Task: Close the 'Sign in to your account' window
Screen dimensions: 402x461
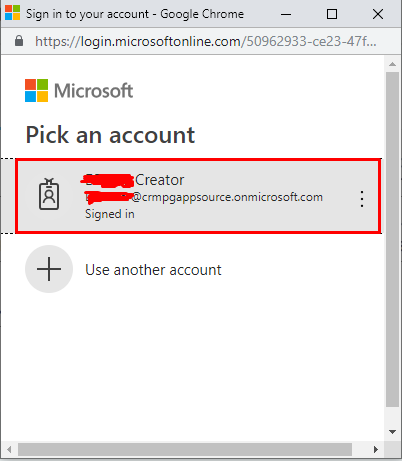Action: tap(378, 14)
